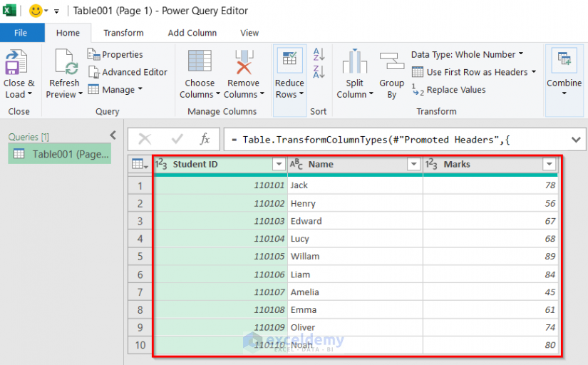Select the cell containing Henry
The image size is (588, 365).
pyautogui.click(x=355, y=203)
